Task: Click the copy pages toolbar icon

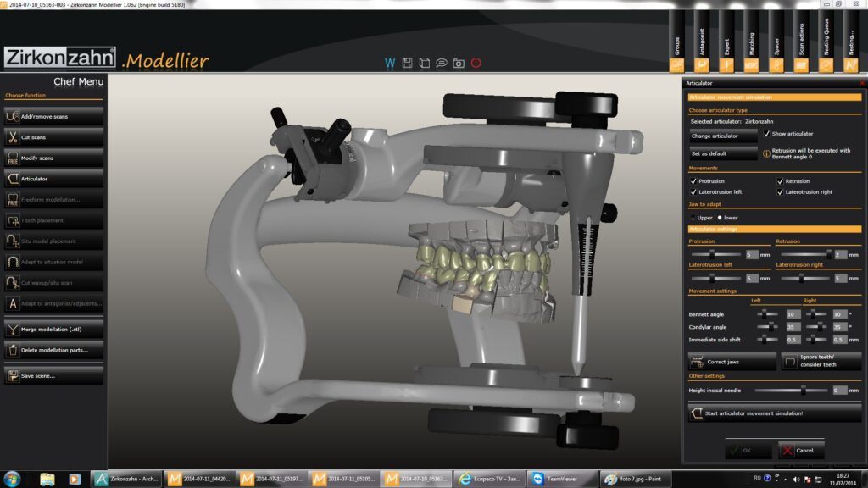Action: coord(424,63)
